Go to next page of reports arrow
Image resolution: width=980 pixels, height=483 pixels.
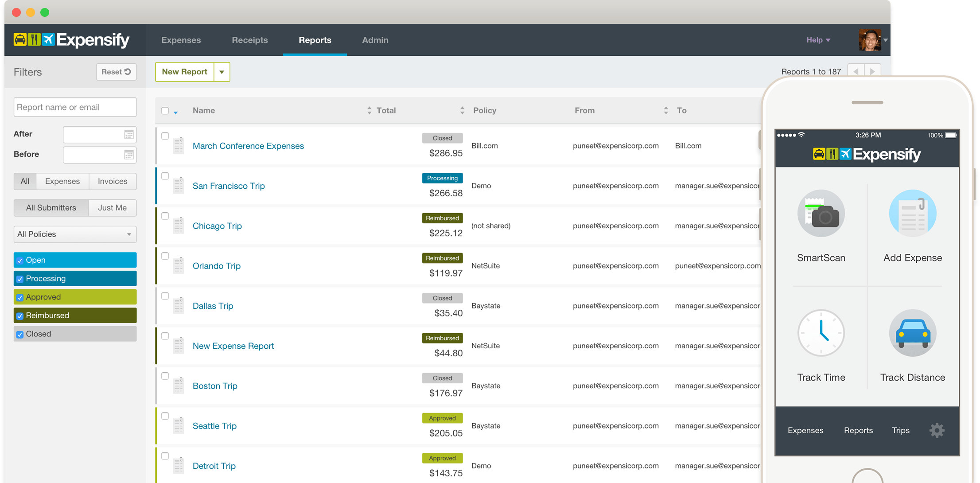872,71
